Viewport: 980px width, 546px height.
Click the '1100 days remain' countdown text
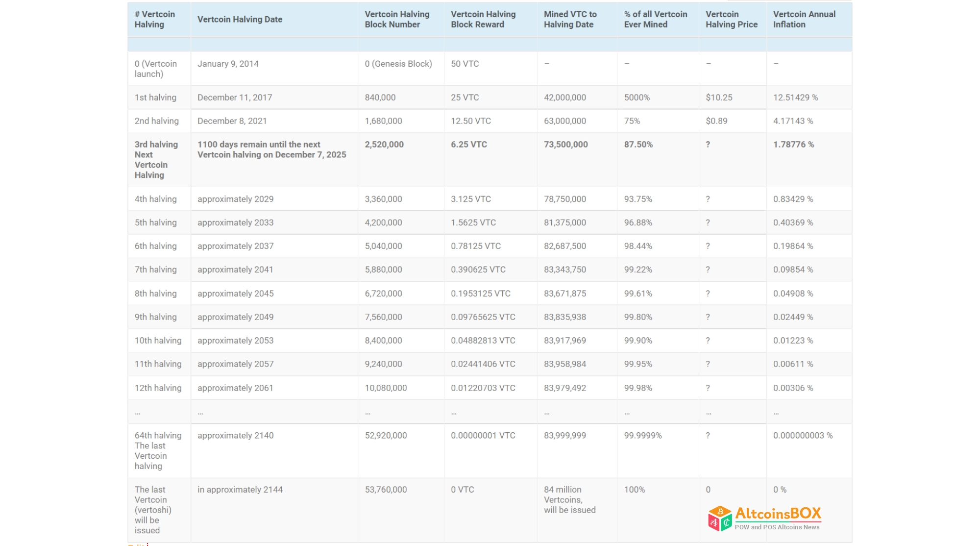272,149
